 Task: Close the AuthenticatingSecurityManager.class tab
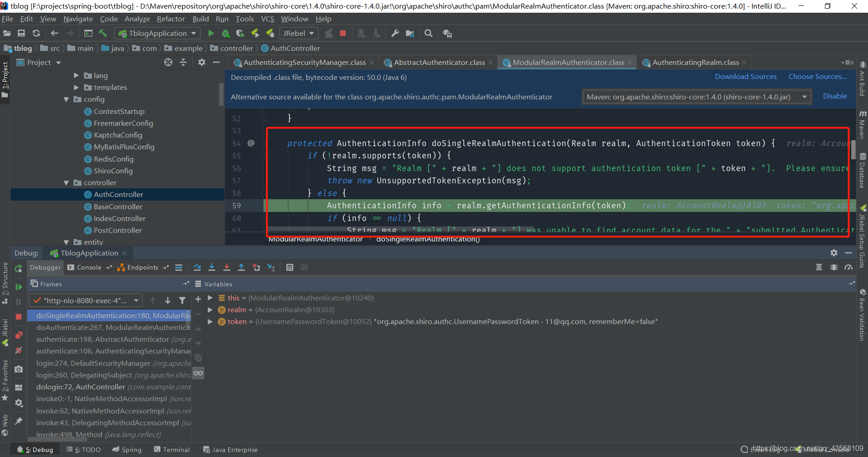coord(372,63)
